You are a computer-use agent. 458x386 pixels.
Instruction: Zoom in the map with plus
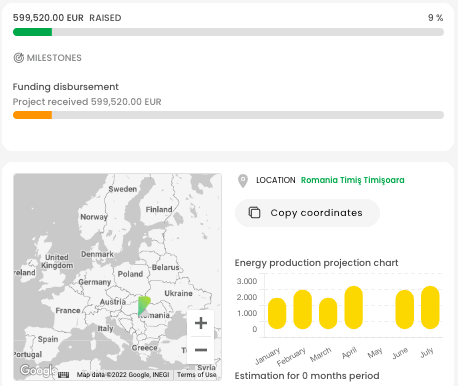pyautogui.click(x=201, y=323)
